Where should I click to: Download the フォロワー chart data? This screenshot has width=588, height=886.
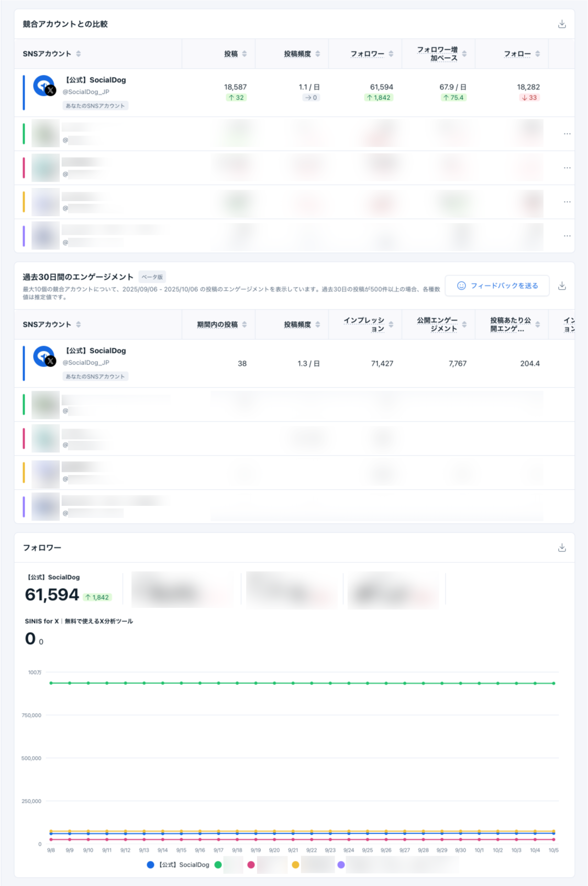tap(562, 548)
